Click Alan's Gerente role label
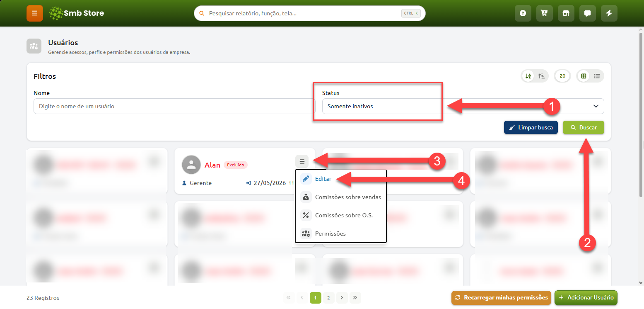This screenshot has height=309, width=644. click(x=200, y=183)
